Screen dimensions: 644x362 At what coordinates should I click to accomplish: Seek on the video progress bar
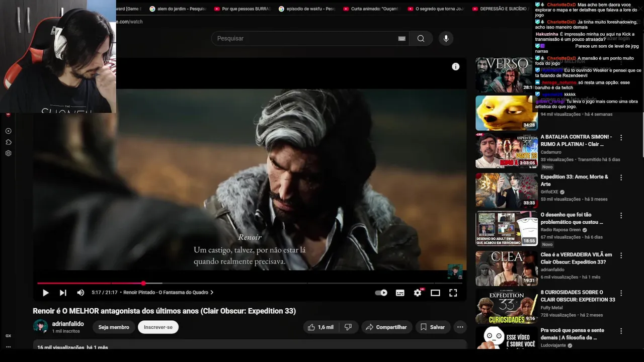250,284
